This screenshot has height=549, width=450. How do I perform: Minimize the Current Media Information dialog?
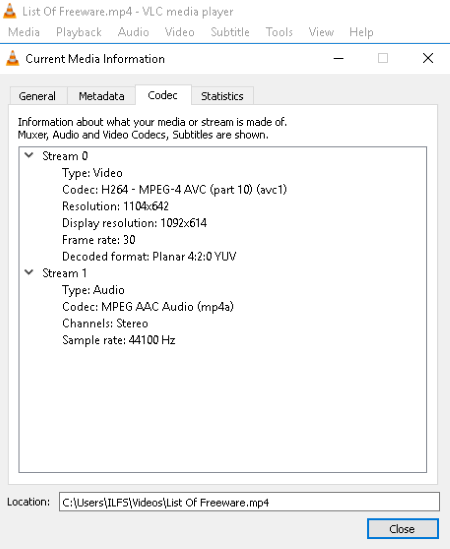tap(338, 58)
